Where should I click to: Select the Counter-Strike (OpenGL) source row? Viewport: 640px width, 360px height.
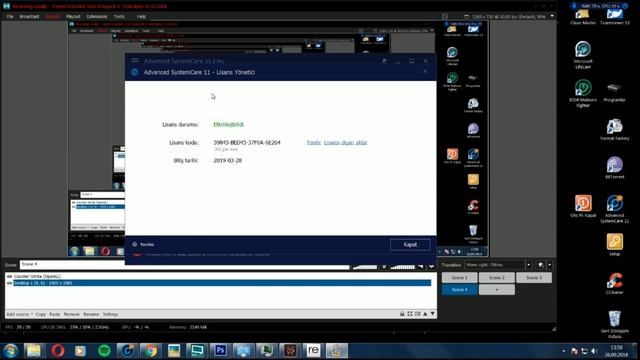222,276
